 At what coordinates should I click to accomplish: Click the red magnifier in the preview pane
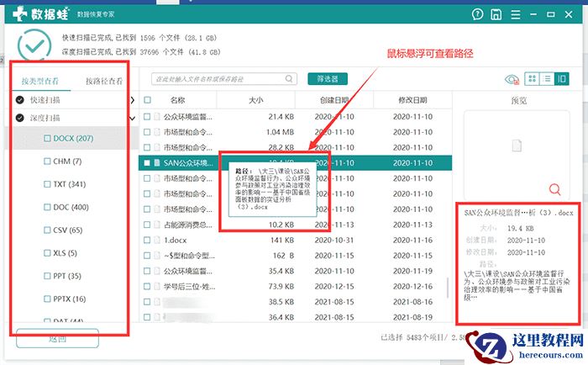click(554, 189)
